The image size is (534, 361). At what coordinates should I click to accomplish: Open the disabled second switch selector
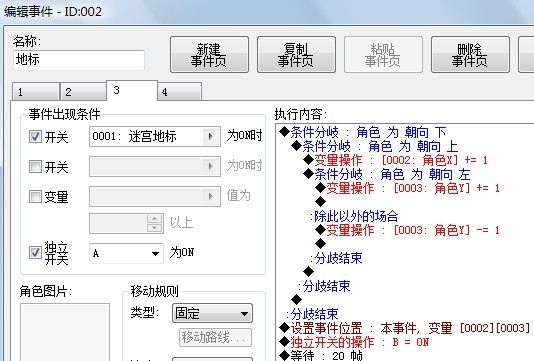(x=155, y=167)
